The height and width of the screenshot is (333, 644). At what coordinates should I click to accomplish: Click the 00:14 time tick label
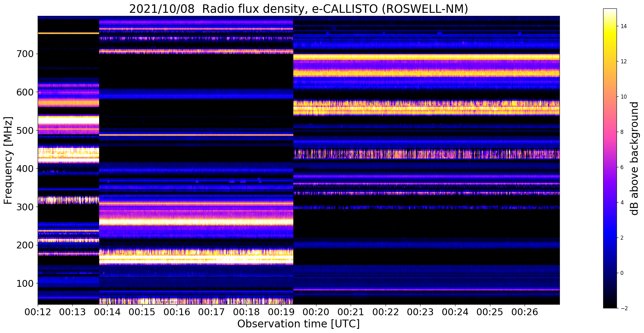(x=107, y=312)
